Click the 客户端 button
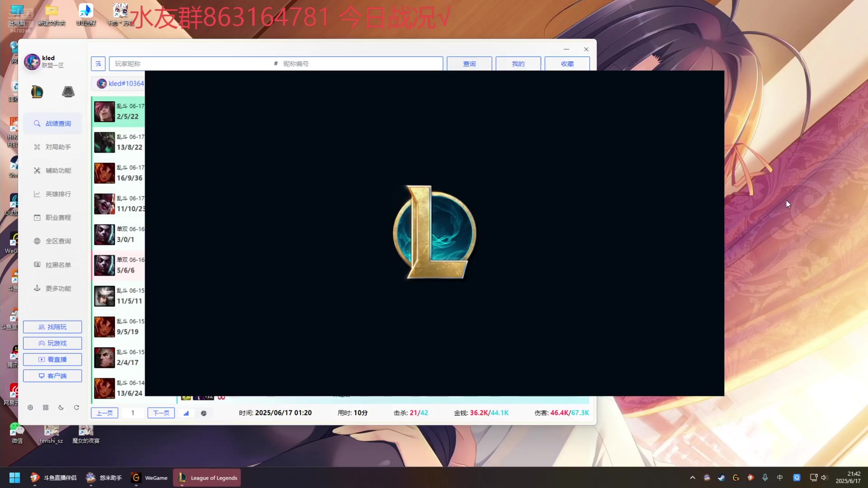The height and width of the screenshot is (488, 868). tap(52, 375)
